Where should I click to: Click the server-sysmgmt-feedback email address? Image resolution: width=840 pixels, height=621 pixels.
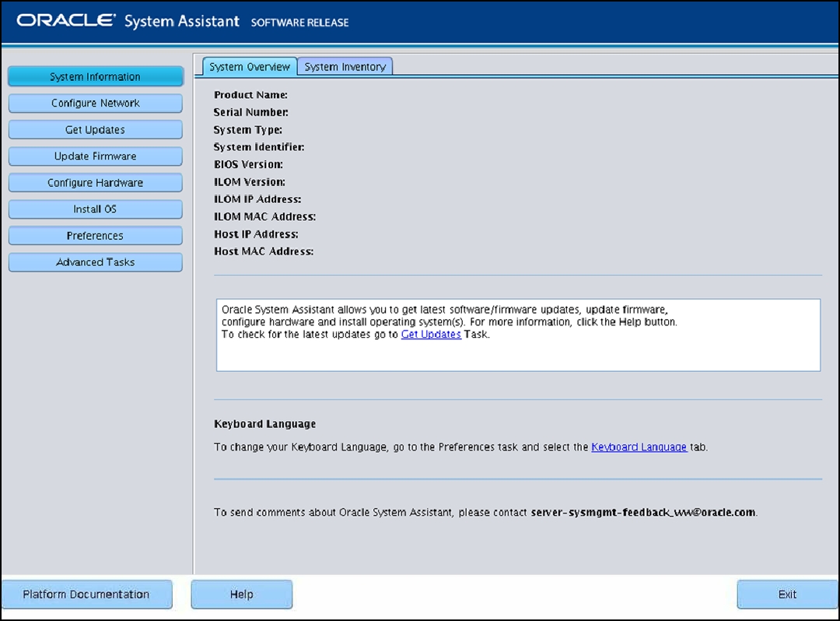[x=643, y=512]
